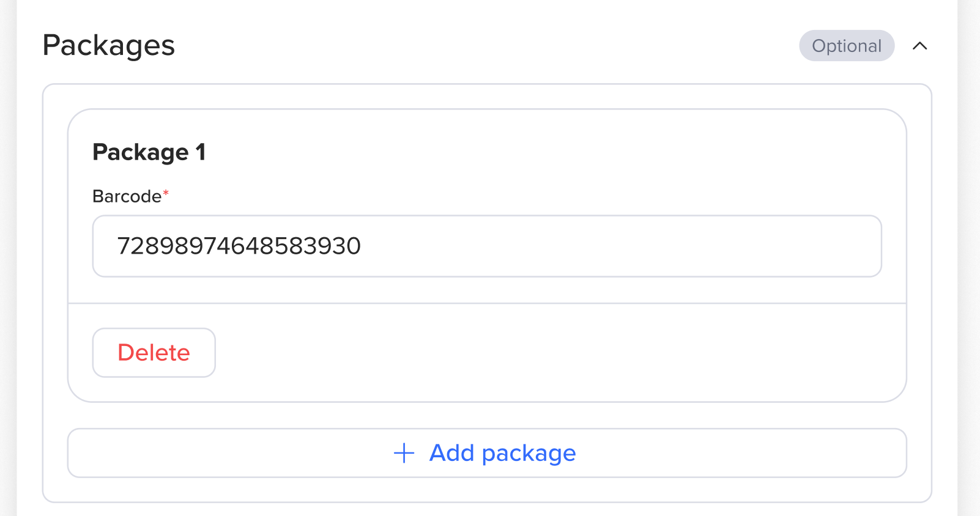Click the Optional badge
The width and height of the screenshot is (980, 516).
(846, 46)
